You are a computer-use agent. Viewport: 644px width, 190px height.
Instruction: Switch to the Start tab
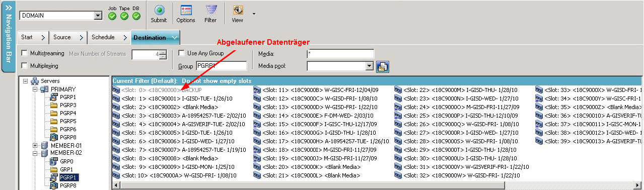click(33, 37)
